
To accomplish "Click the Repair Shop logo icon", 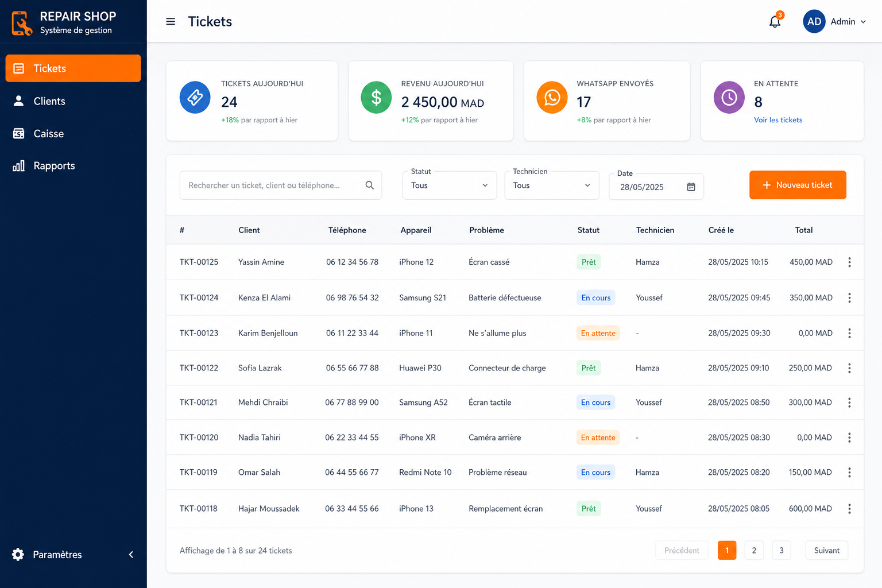I will (22, 23).
